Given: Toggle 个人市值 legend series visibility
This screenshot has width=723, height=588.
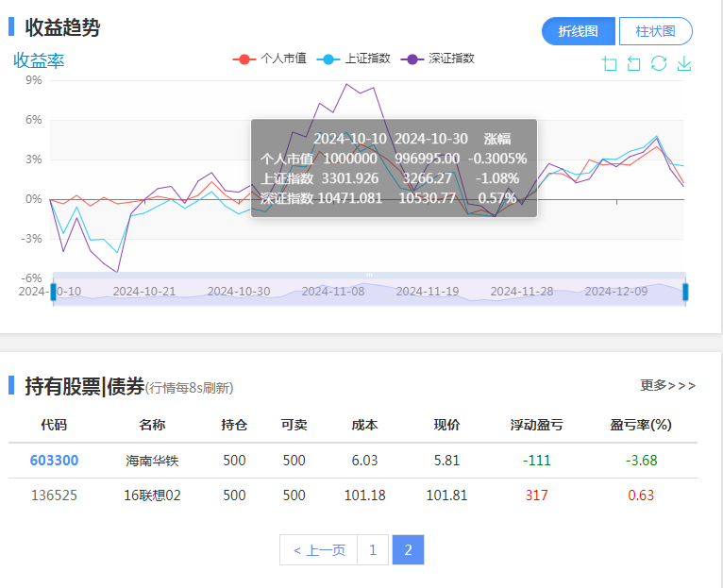Looking at the screenshot, I should (270, 59).
